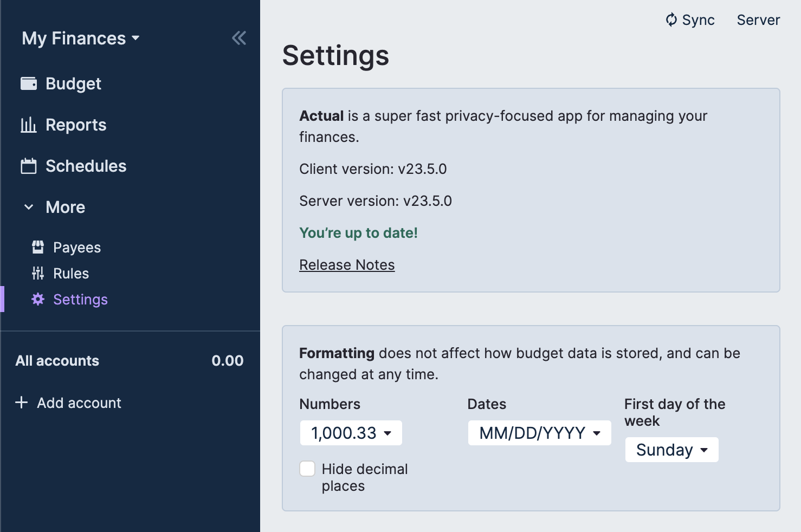
Task: Collapse the More section chevron
Action: (x=29, y=207)
